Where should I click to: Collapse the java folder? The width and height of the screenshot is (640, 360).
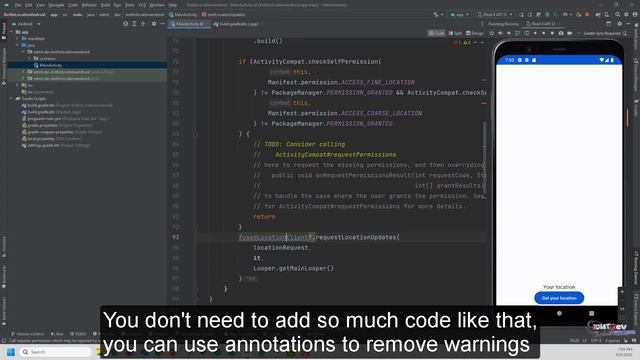pyautogui.click(x=18, y=45)
